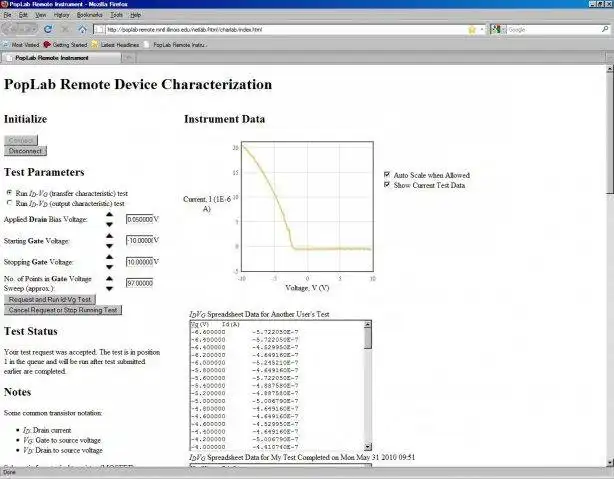Click data row -5.200000
The height and width of the screenshot is (479, 614).
click(x=245, y=393)
